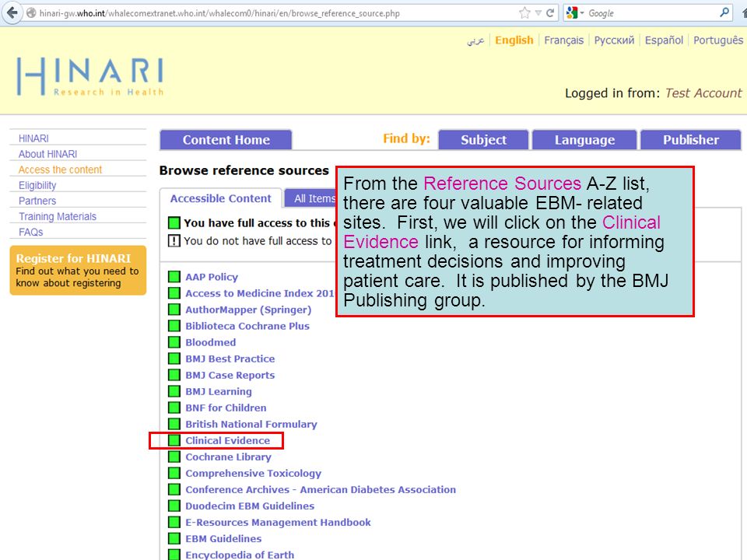Viewport: 747px width, 560px height.
Task: Select the Accessible Content tab
Action: pos(220,198)
